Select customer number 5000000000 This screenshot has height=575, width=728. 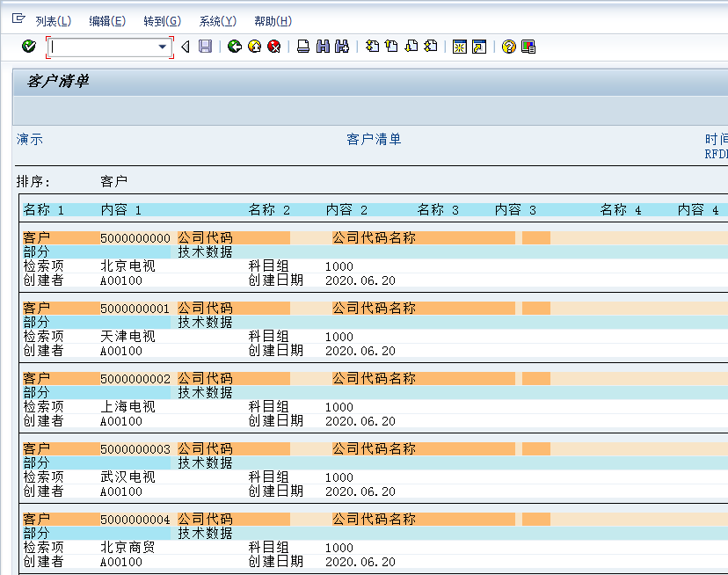pos(135,238)
